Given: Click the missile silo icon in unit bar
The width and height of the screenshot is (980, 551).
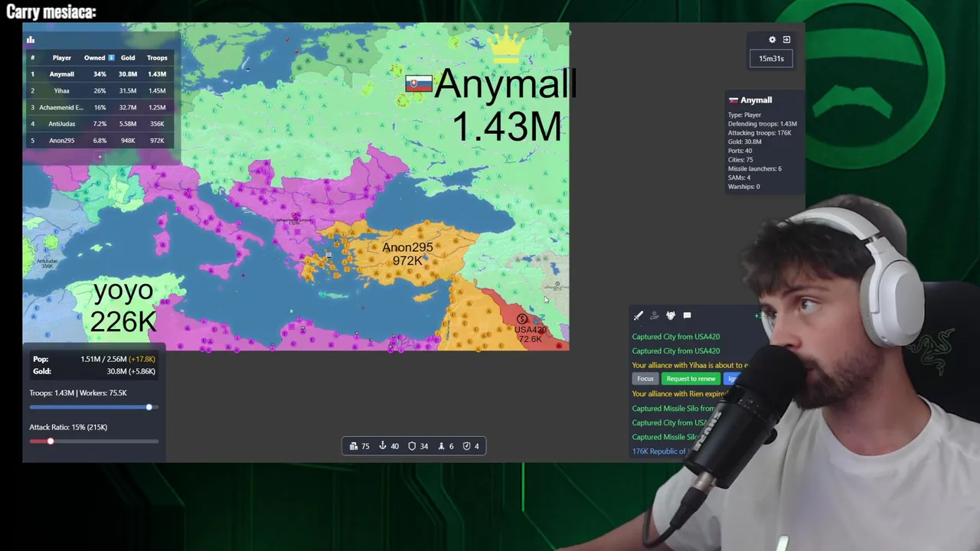Looking at the screenshot, I should (x=441, y=446).
